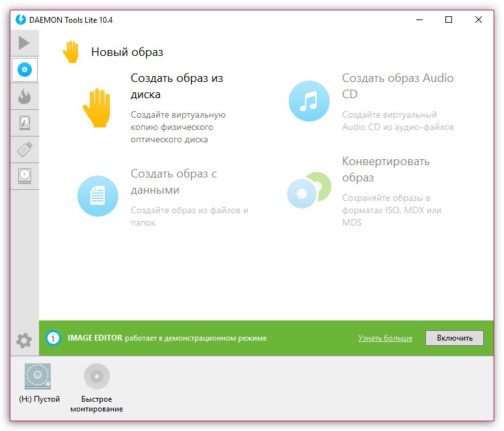
Task: Click the small hand icon beside 'Новый образ'
Action: [x=71, y=52]
